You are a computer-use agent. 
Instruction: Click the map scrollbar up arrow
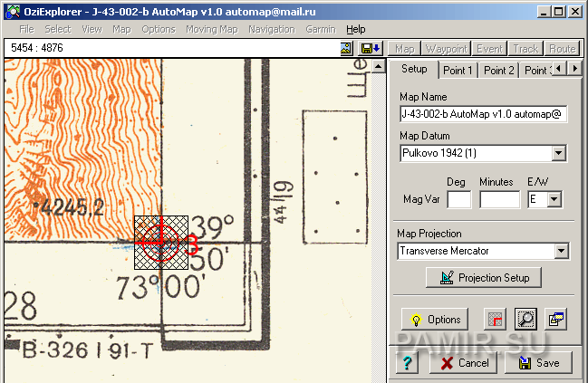[379, 67]
